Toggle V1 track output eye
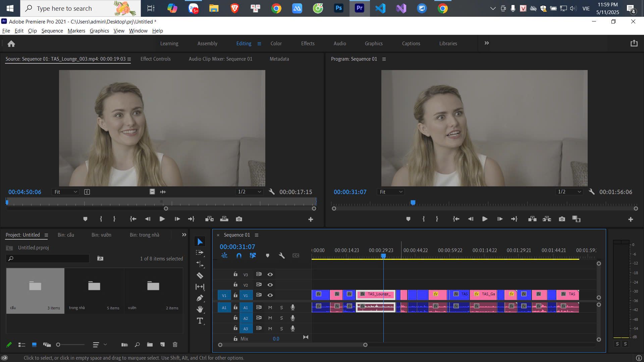Viewport: 644px width, 362px height. coord(270,295)
